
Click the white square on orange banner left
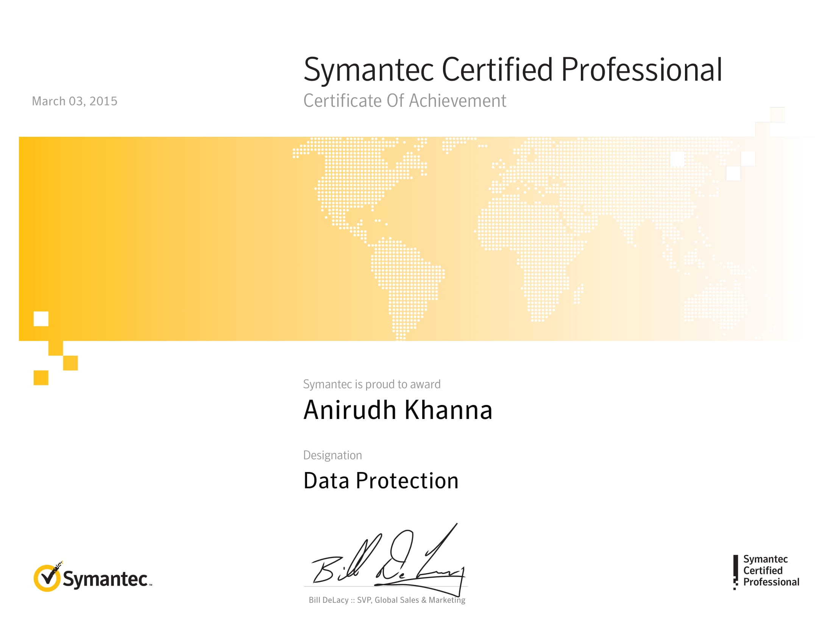click(x=41, y=319)
